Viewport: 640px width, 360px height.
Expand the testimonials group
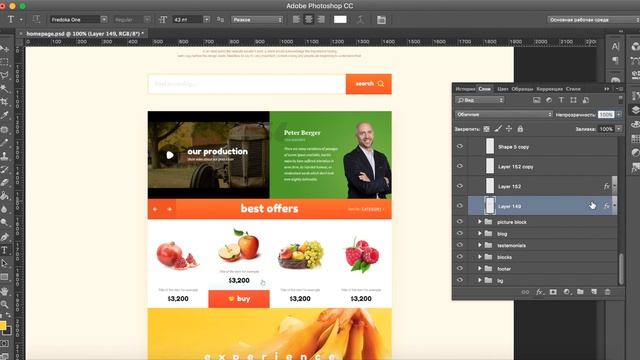coord(480,245)
